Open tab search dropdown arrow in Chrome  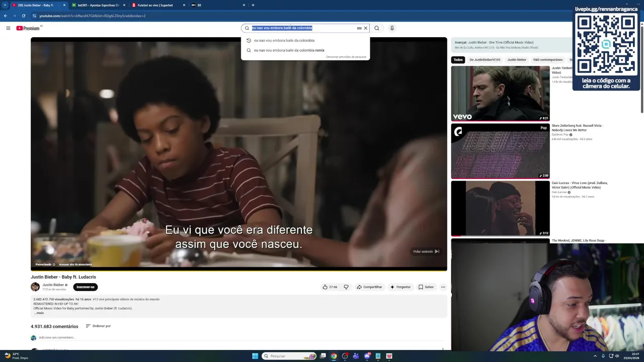(5, 5)
